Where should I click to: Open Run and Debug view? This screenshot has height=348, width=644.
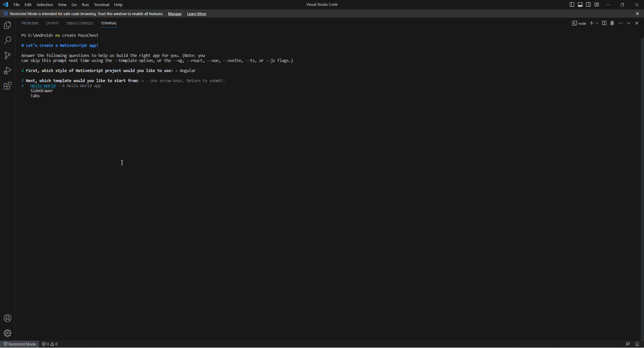[8, 71]
